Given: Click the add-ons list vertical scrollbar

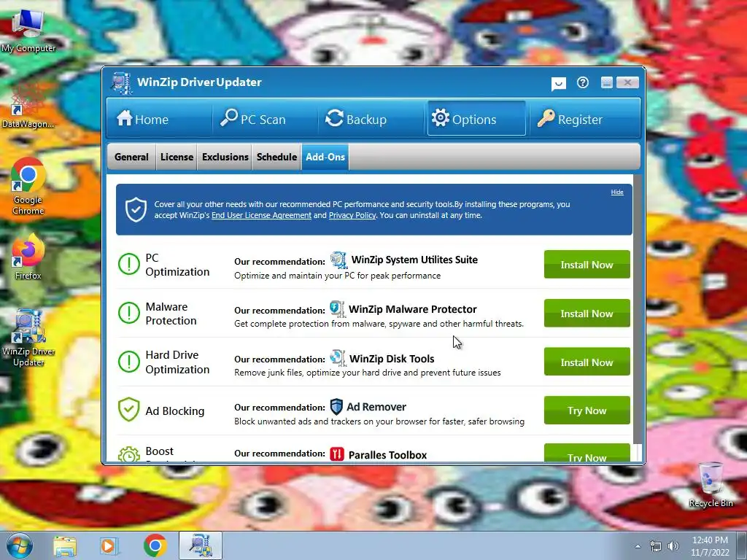Looking at the screenshot, I should coord(637,309).
